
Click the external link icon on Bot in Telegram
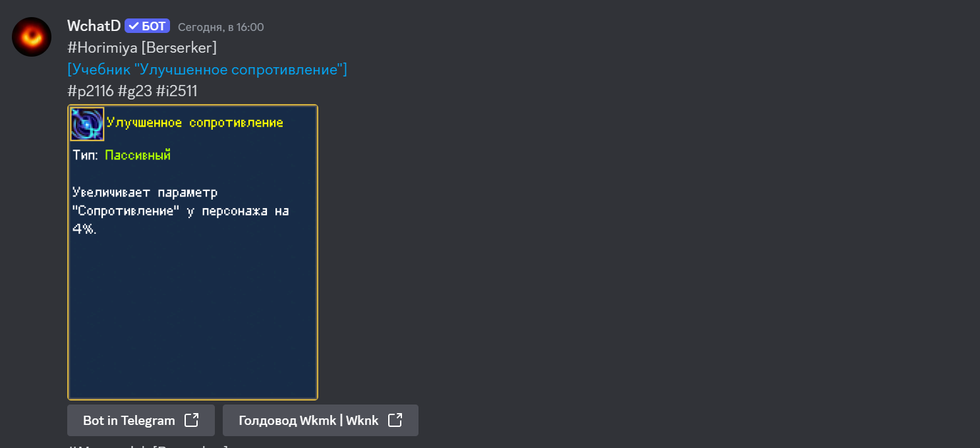pos(191,420)
